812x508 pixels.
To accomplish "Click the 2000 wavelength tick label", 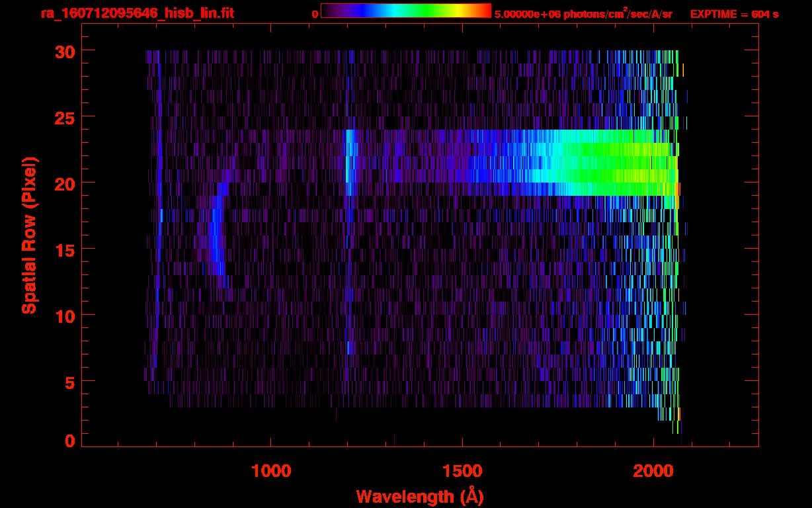I will [653, 471].
